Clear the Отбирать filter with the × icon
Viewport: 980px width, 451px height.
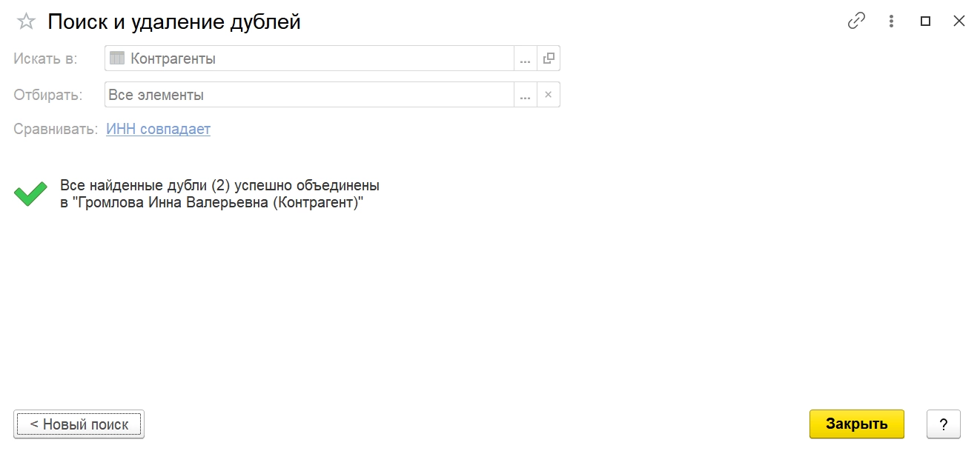[x=549, y=95]
